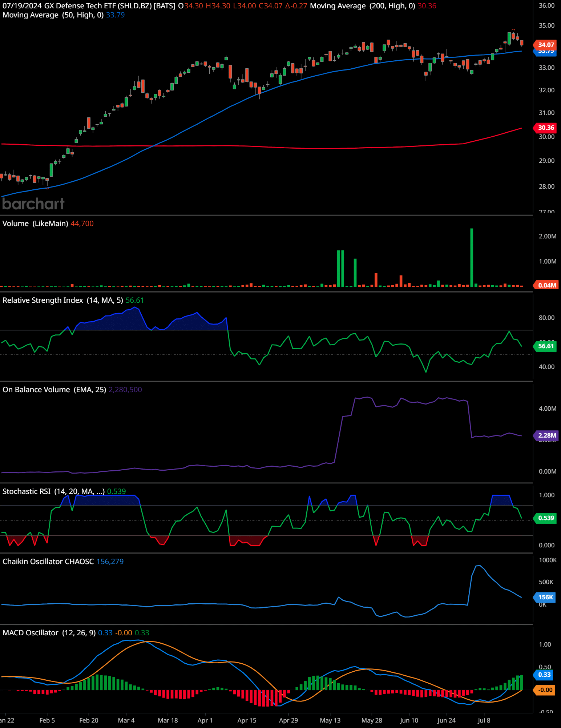This screenshot has width=561, height=728.
Task: Click the 29.00 price axis label
Action: point(546,161)
